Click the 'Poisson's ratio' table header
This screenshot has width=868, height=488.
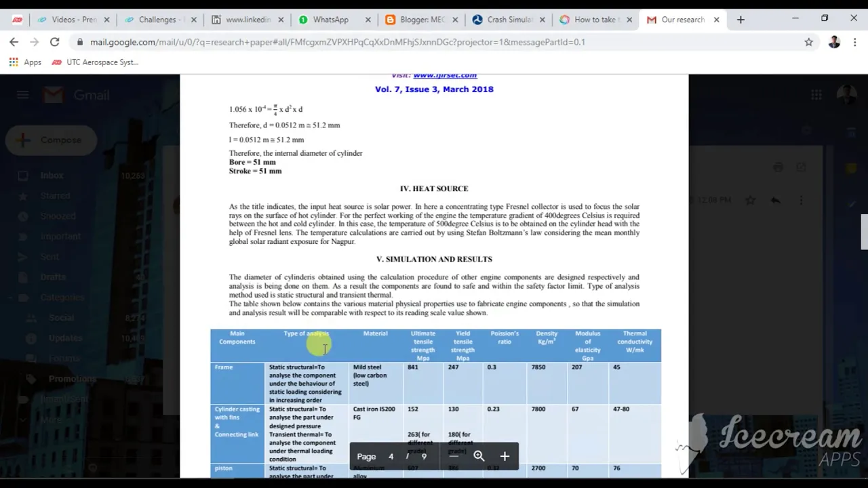(505, 338)
